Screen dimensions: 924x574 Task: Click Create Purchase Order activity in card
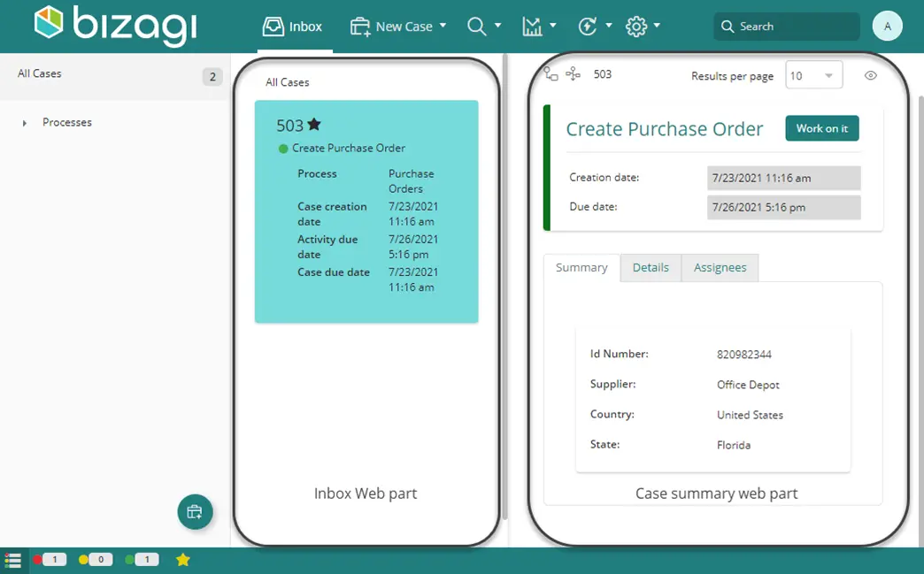(x=349, y=149)
